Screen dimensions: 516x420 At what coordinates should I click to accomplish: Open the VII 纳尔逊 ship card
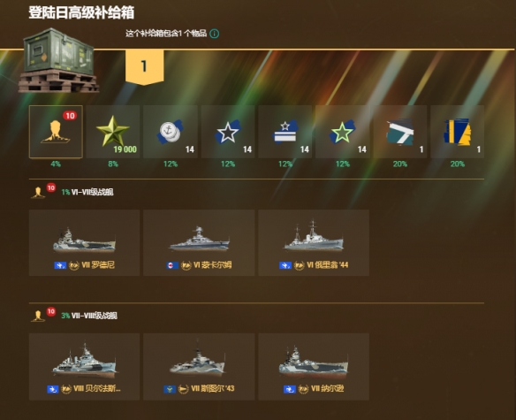pos(314,367)
